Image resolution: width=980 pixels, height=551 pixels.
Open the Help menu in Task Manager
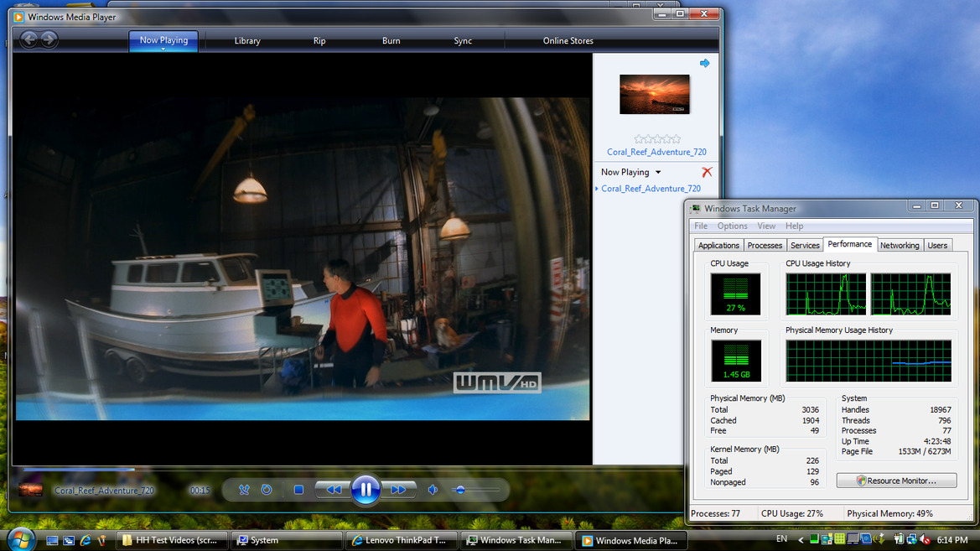click(x=795, y=226)
